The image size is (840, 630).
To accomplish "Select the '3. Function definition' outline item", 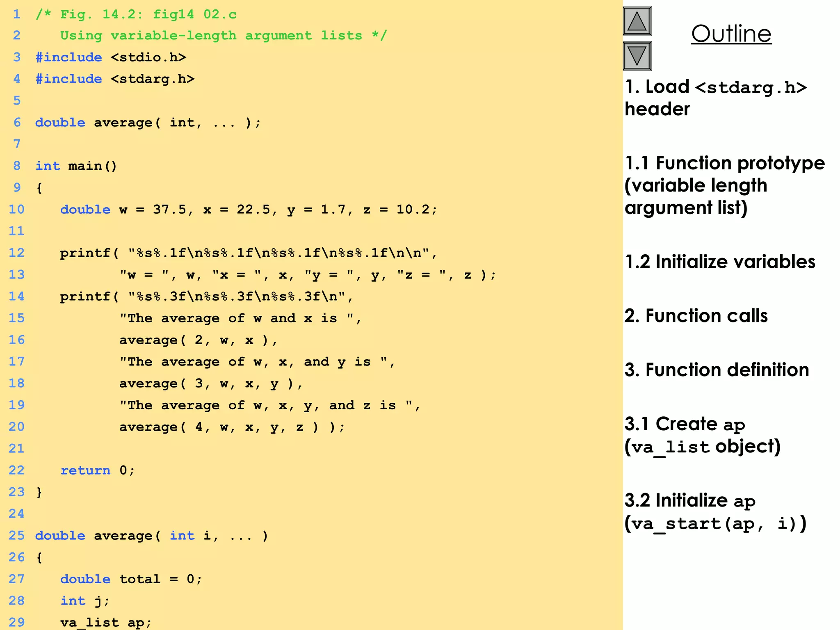I will pos(717,370).
